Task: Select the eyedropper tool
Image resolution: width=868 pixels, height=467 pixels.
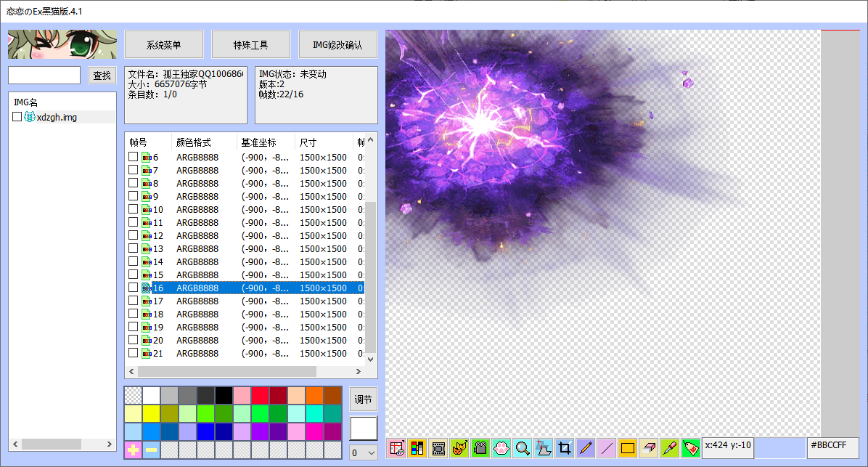Action: coord(669,447)
